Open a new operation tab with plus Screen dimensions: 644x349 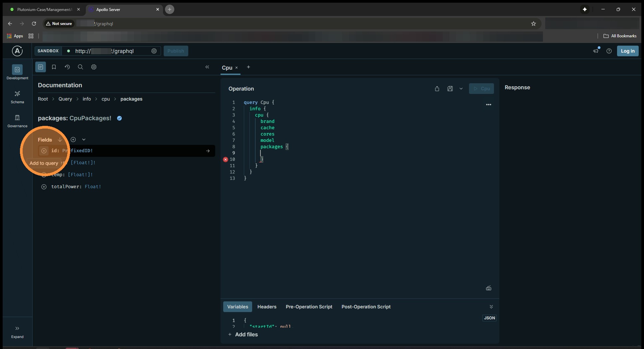coord(248,67)
